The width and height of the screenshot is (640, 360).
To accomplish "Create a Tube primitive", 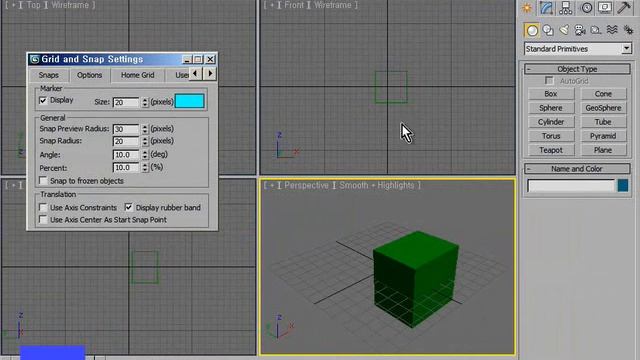I will pyautogui.click(x=603, y=122).
